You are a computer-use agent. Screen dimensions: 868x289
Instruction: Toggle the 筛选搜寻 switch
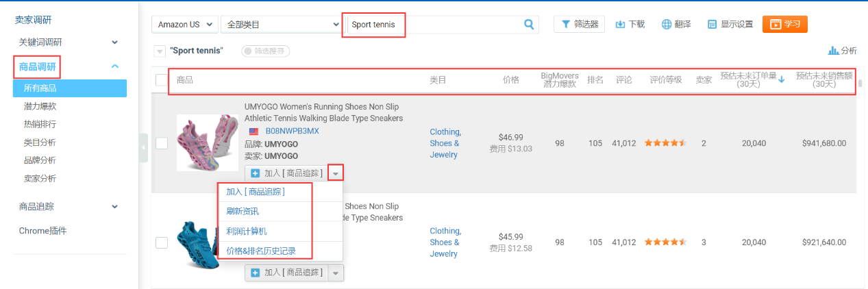click(265, 51)
